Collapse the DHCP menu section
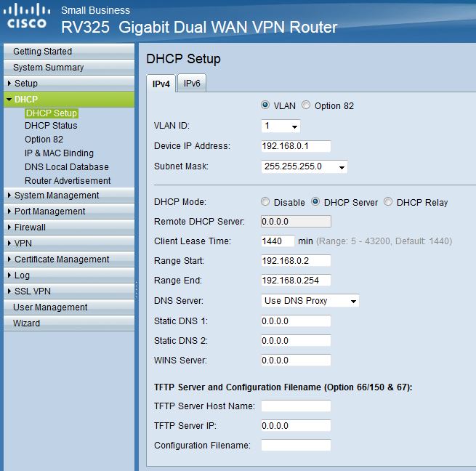Viewport: 476px width, 471px height. point(69,100)
